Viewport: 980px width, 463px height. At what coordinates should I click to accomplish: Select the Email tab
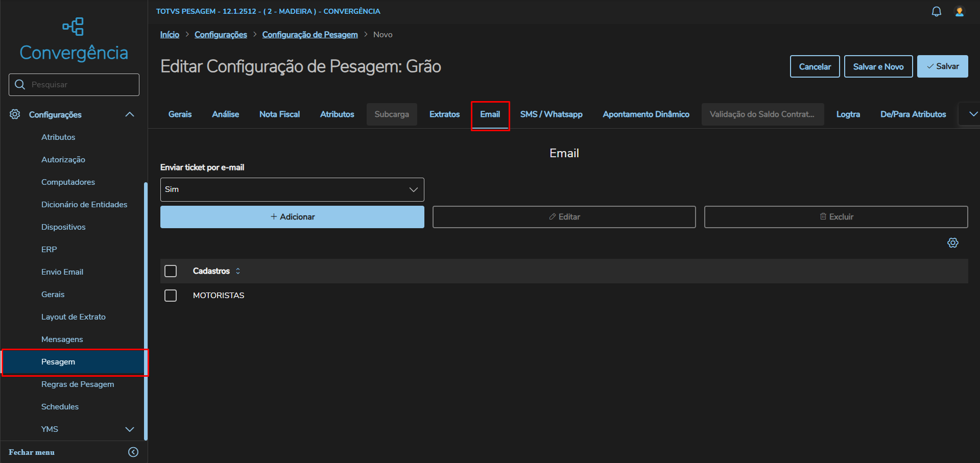[x=490, y=114]
